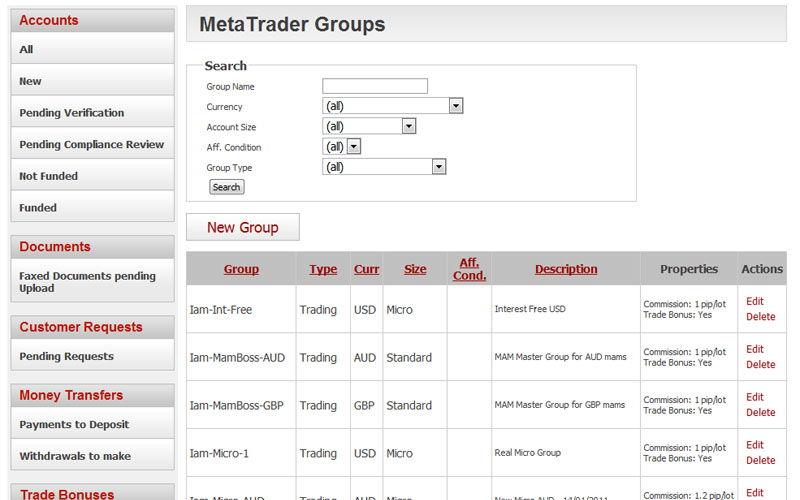This screenshot has height=500, width=800.
Task: Click the Actions column header
Action: click(762, 269)
